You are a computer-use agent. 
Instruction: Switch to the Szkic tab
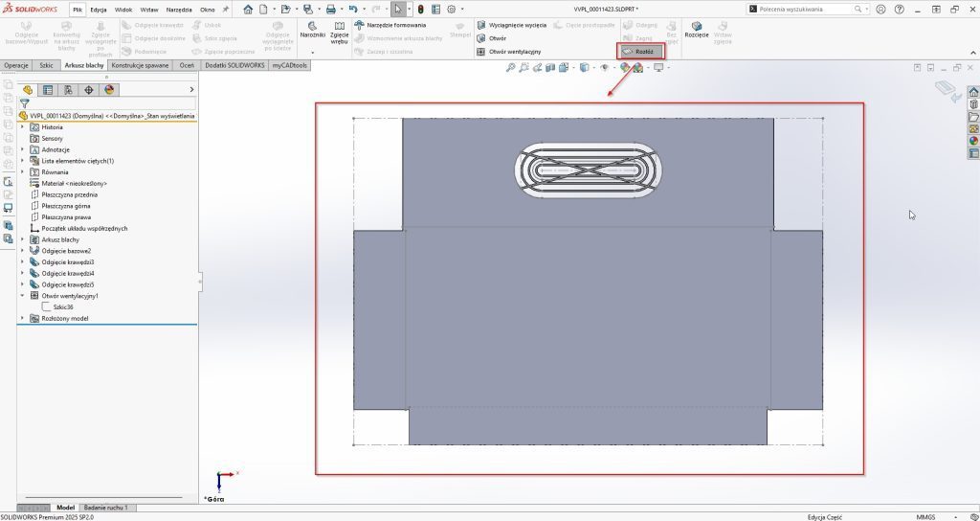[x=46, y=65]
